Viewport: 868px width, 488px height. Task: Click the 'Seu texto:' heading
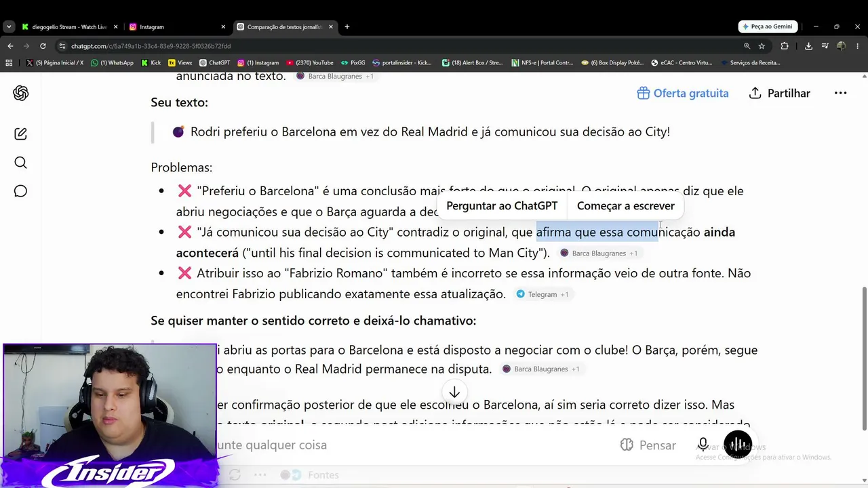click(x=180, y=102)
